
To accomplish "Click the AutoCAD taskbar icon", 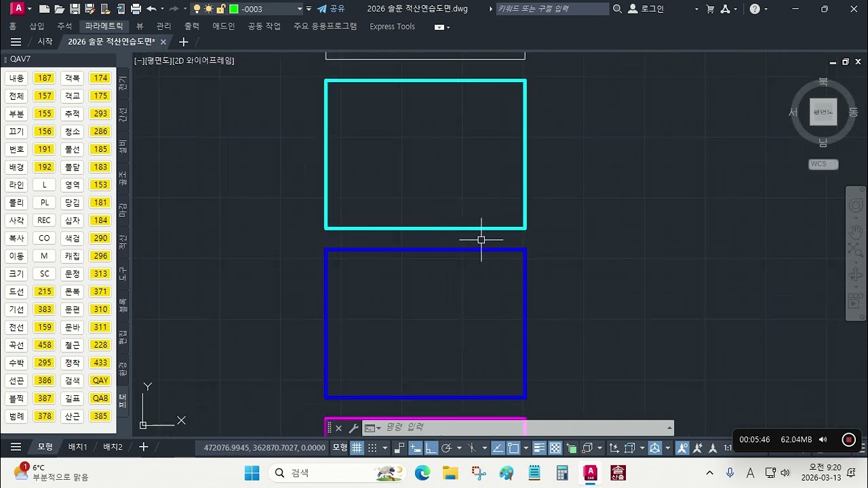I will click(x=590, y=472).
